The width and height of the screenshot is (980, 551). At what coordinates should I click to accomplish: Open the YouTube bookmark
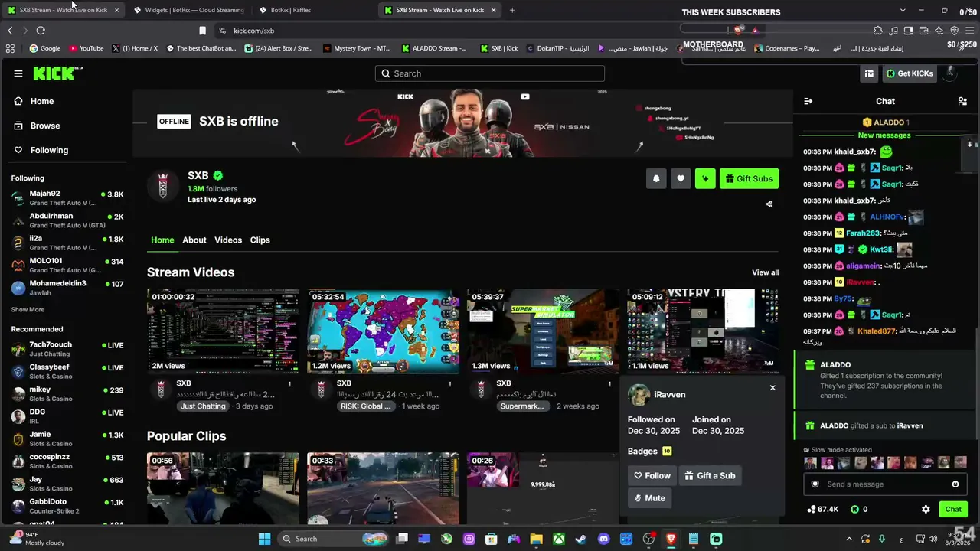click(x=86, y=48)
